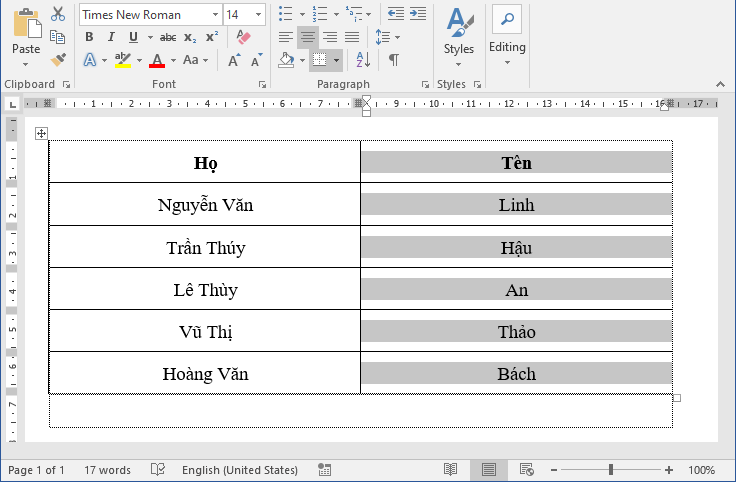Screen dimensions: 736x482
Task: Toggle Bold formatting
Action: point(89,37)
